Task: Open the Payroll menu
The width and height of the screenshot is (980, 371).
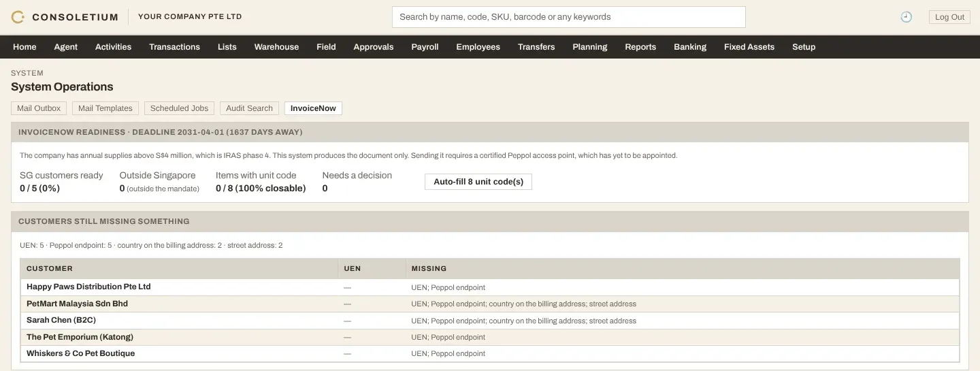Action: point(425,47)
